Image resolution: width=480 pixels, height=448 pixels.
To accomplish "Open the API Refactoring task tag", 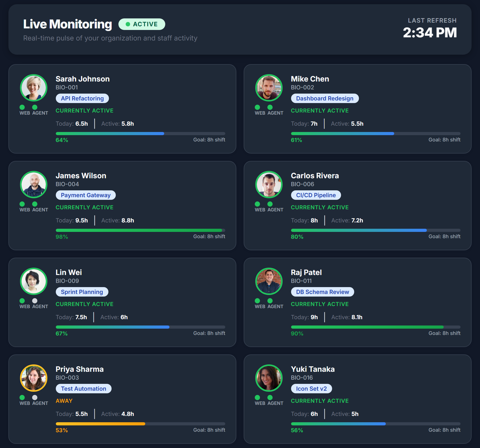I will click(x=82, y=98).
